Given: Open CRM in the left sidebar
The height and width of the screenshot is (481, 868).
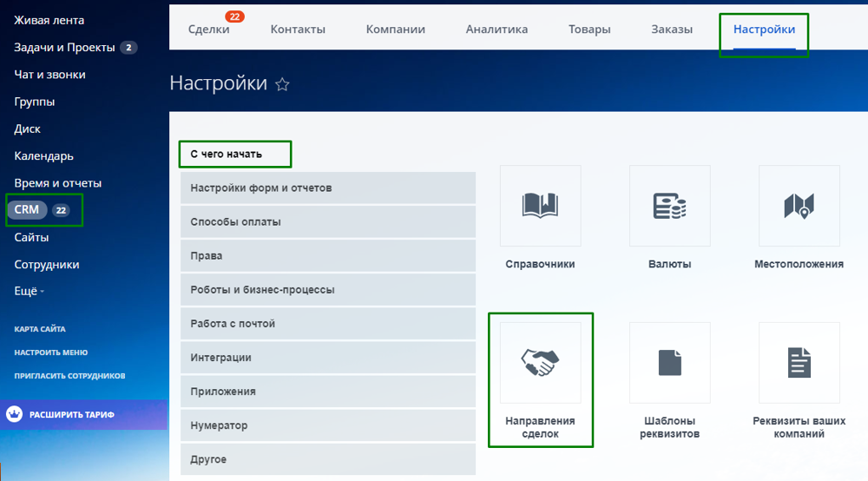Looking at the screenshot, I should coord(27,210).
